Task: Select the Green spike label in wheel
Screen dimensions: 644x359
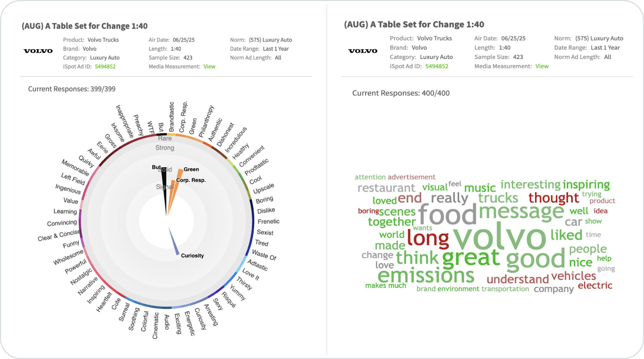Action: 191,169
